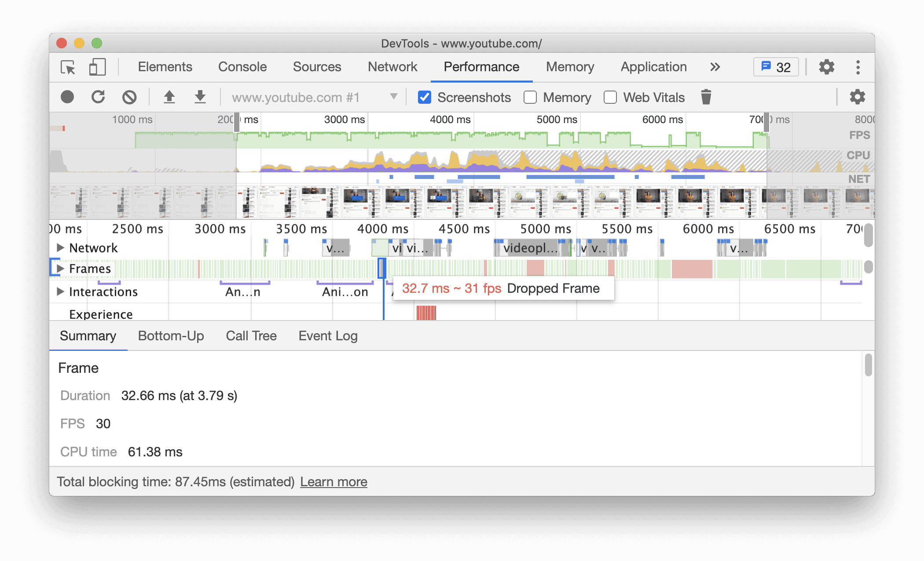This screenshot has width=924, height=561.
Task: Click the reload and profile icon
Action: tap(99, 98)
